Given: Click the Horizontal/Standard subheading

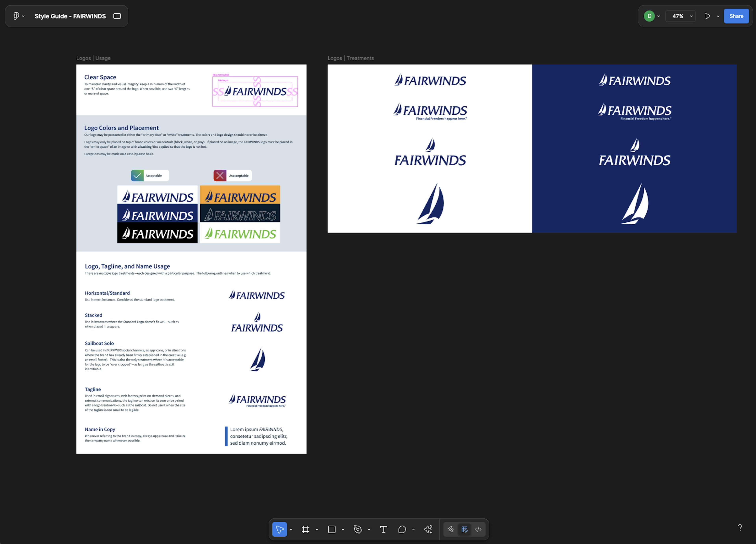Looking at the screenshot, I should tap(107, 293).
